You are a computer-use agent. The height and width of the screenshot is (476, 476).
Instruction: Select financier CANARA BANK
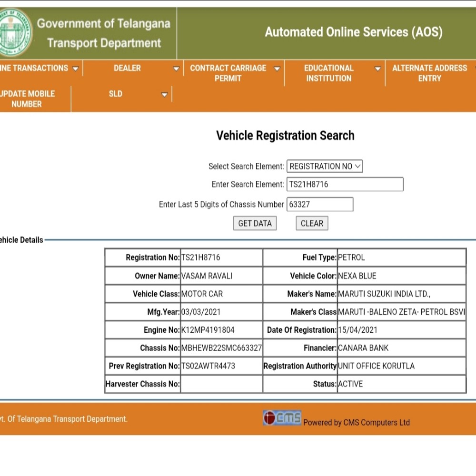point(363,348)
